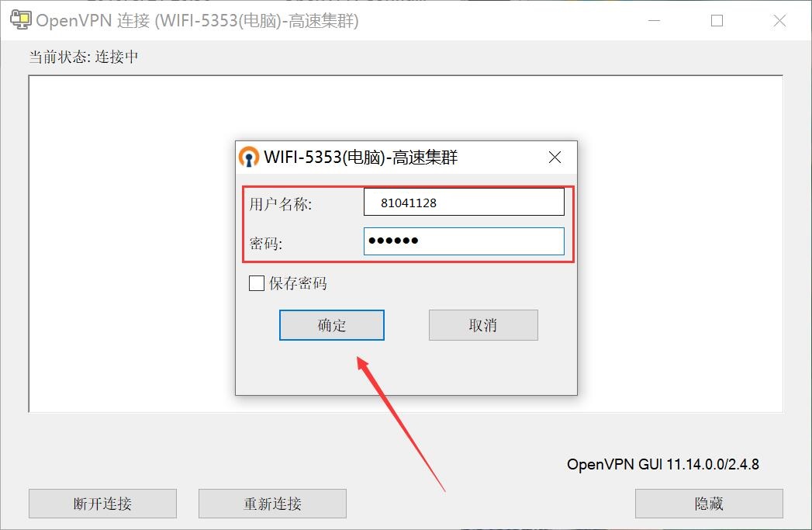Click the 当前状态: 连接中 status text
Viewport: 812px width, 530px height.
tap(84, 57)
